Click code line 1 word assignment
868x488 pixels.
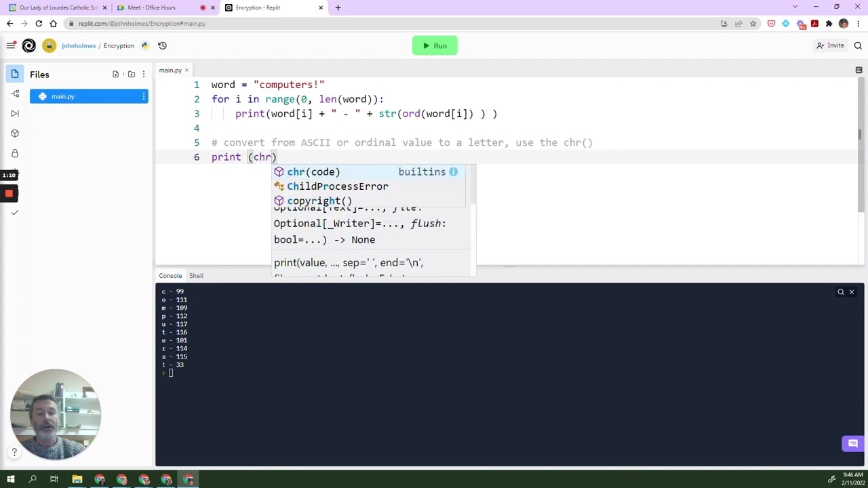(268, 85)
